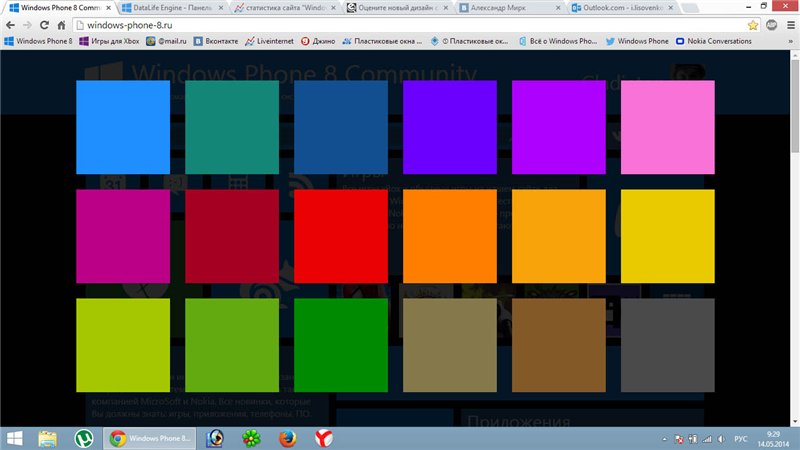Screen dimensions: 800x450
Task: Bookmark this page with the star icon
Action: [x=752, y=24]
